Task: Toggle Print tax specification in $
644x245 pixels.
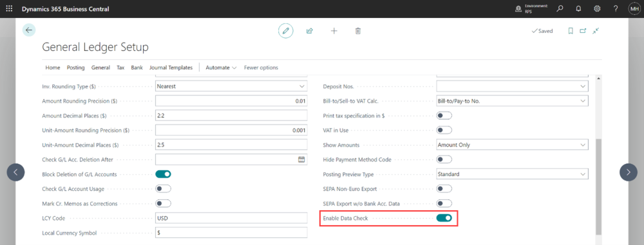Action: (444, 115)
